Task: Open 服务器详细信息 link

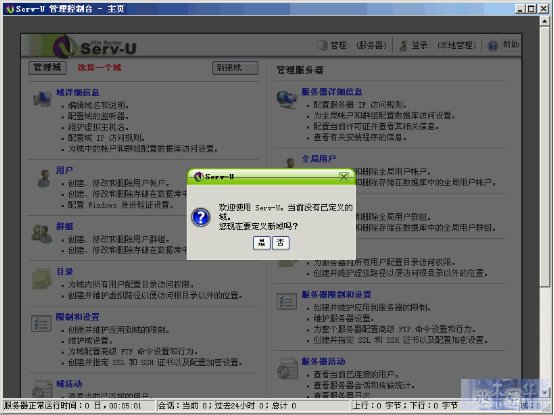Action: click(332, 92)
